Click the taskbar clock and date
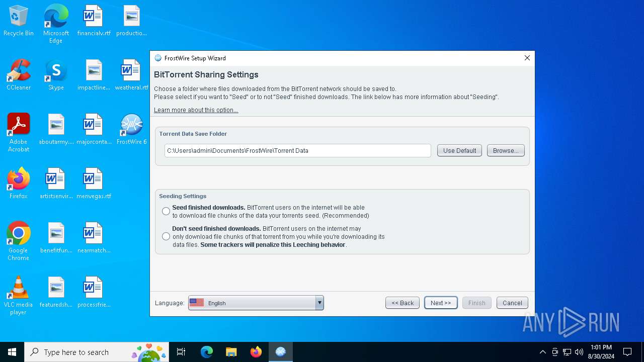The image size is (644, 362). (601, 352)
